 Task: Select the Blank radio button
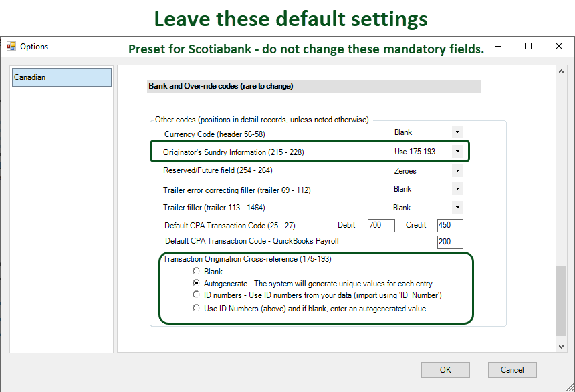pos(196,272)
